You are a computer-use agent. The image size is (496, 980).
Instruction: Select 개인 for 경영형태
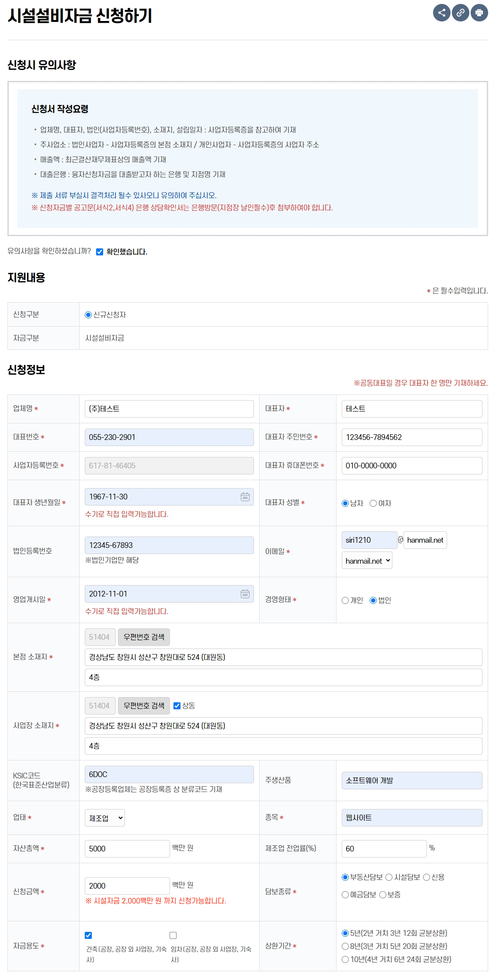[x=345, y=600]
